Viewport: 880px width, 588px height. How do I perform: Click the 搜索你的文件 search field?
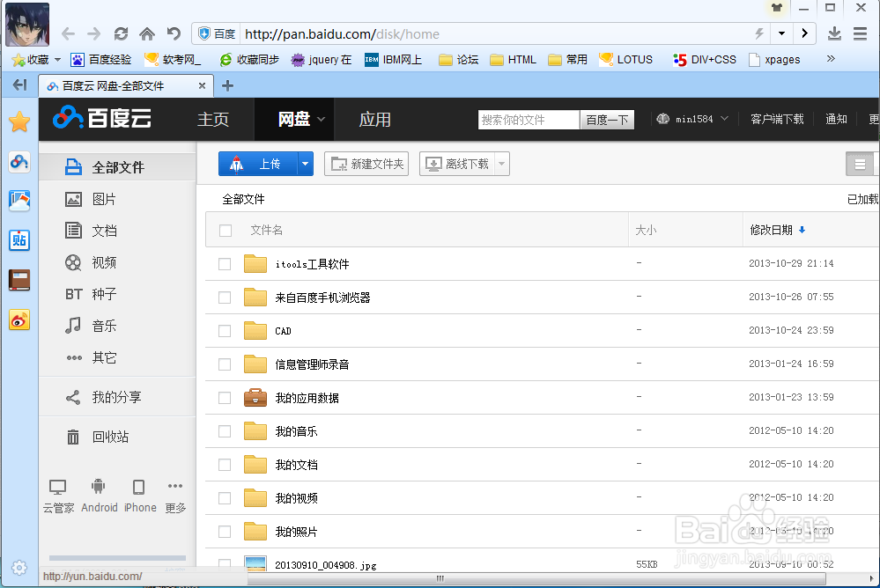(x=529, y=120)
